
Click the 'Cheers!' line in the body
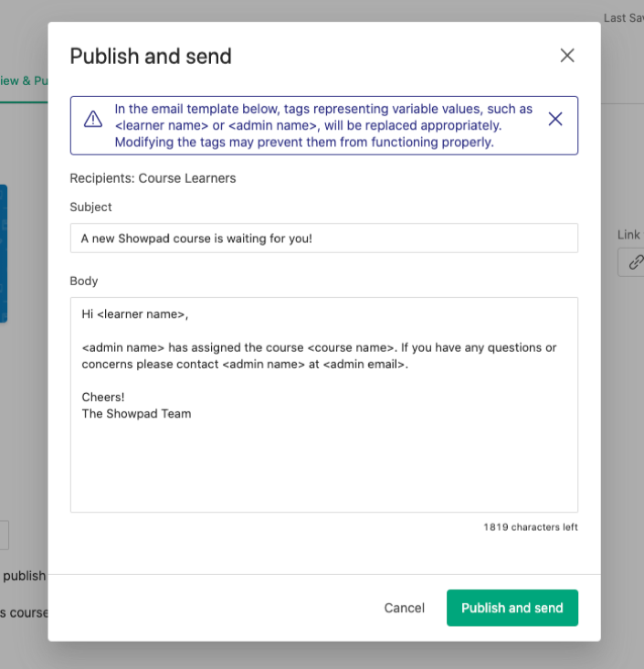pos(103,398)
